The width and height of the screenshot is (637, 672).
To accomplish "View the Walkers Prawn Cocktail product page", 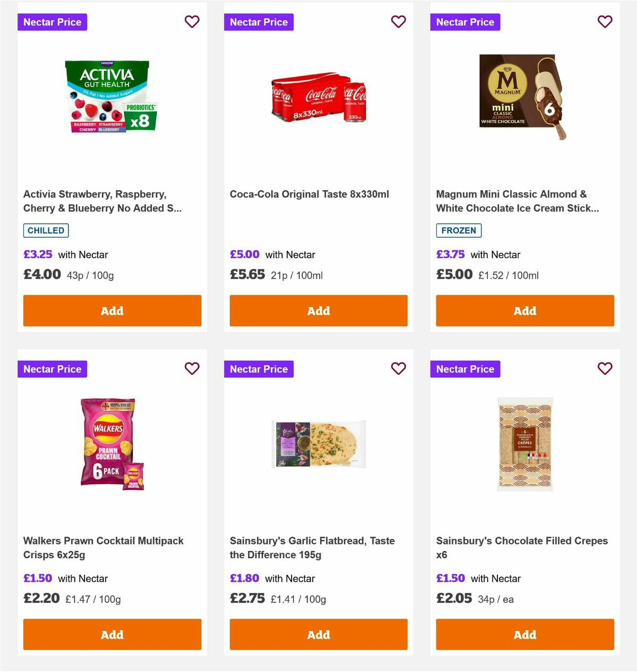I will [x=103, y=547].
